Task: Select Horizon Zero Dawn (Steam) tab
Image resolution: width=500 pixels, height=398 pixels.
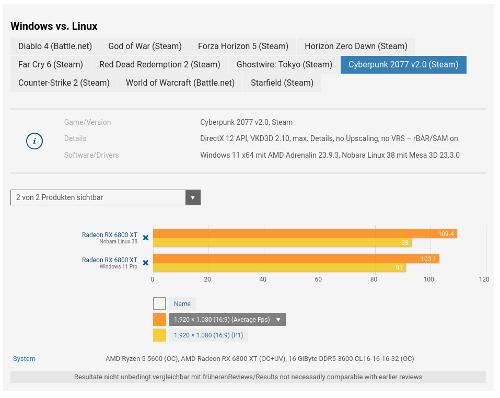Action: point(356,46)
